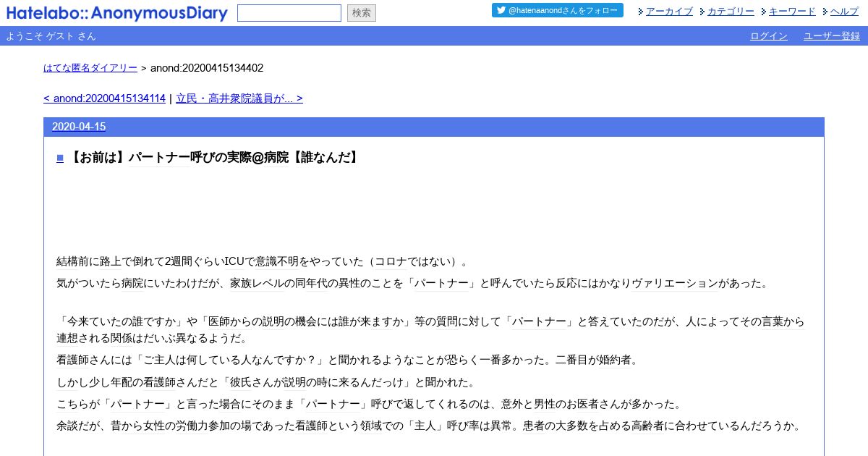Open the ヘルプ help link
The height and width of the screenshot is (456, 868).
coord(844,12)
